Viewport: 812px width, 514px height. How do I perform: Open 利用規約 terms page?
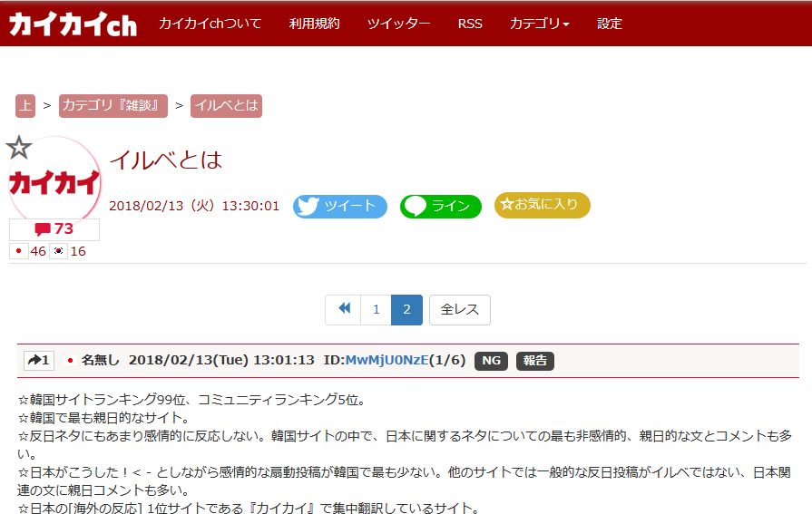coord(314,24)
